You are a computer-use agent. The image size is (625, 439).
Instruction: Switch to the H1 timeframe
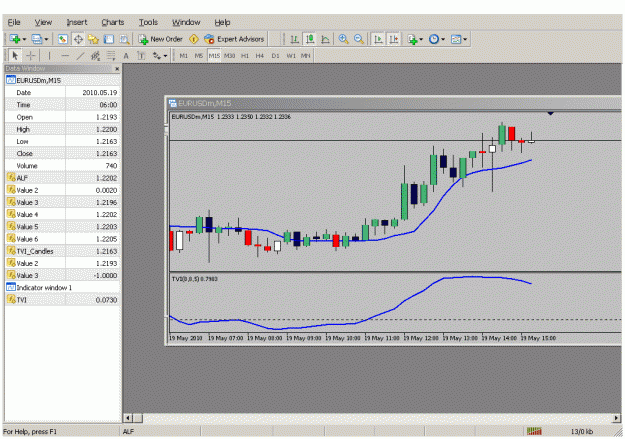pos(244,56)
